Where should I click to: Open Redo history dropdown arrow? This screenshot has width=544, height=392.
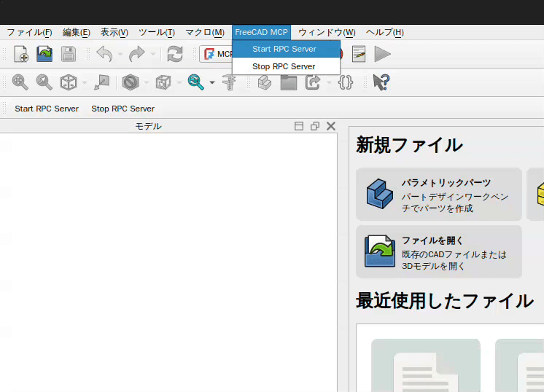(152, 54)
